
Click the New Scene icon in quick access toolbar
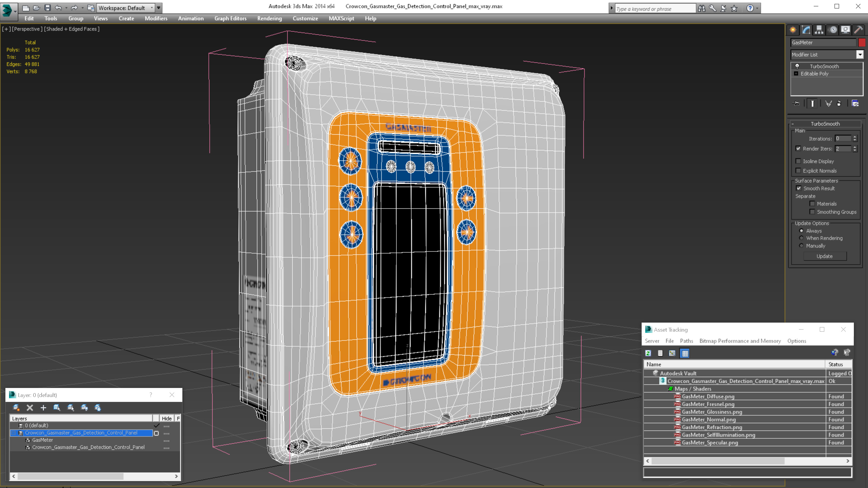point(26,8)
